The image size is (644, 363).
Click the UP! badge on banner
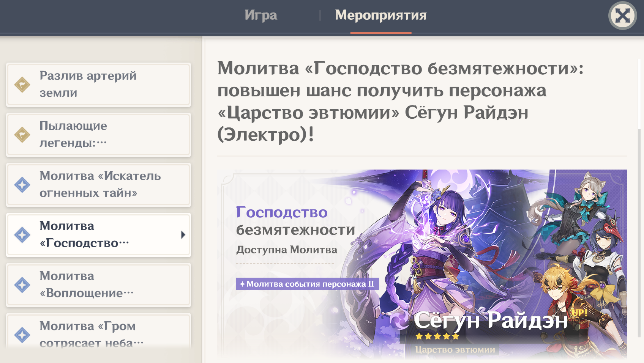[x=579, y=313]
